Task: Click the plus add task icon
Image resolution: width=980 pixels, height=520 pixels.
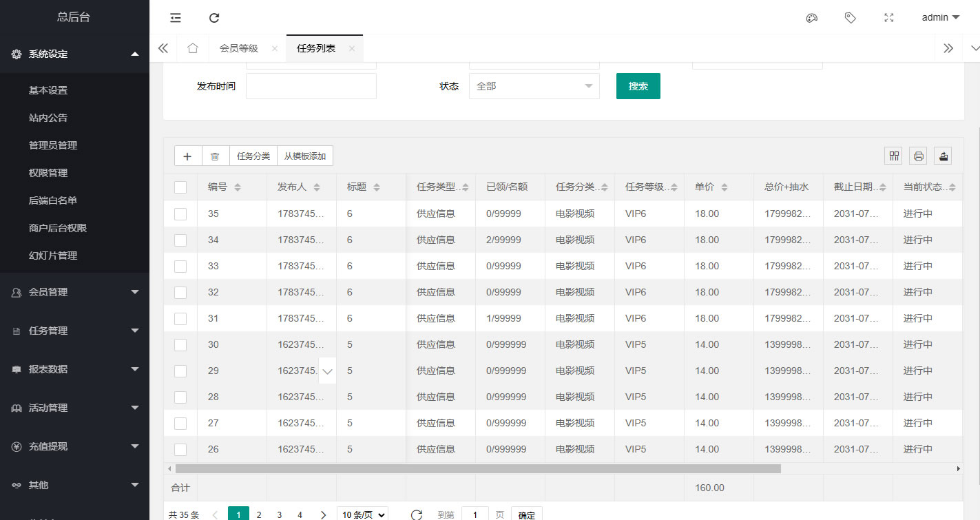Action: (x=188, y=156)
